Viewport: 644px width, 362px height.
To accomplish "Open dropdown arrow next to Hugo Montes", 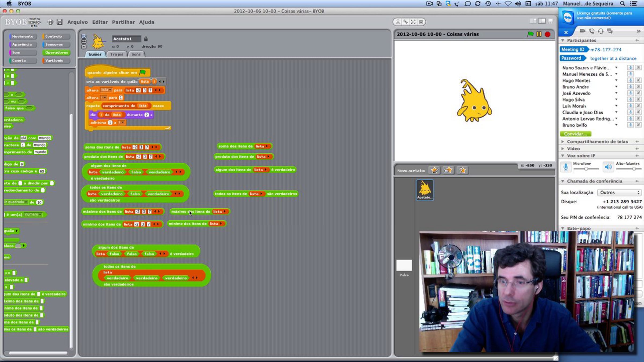I will 616,80.
